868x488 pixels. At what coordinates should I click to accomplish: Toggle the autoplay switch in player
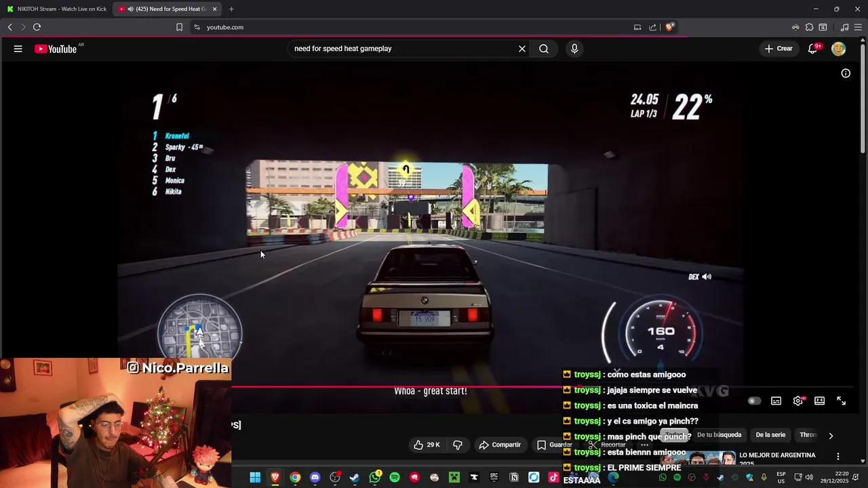[753, 401]
